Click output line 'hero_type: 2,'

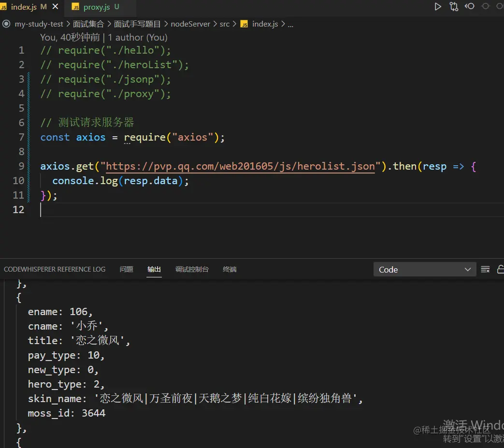point(66,384)
